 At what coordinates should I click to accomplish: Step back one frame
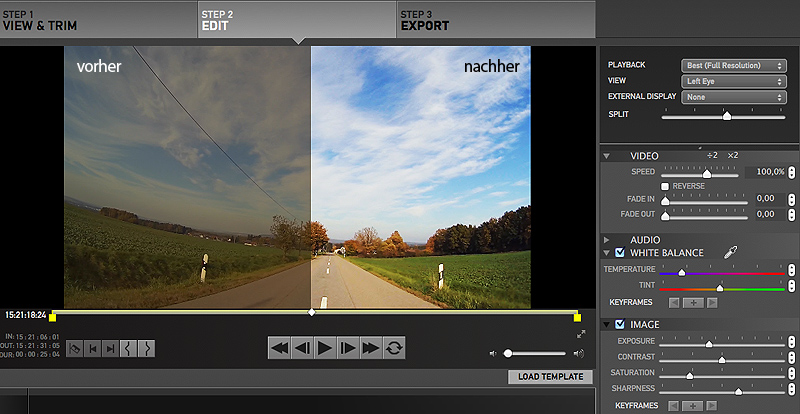tap(302, 348)
